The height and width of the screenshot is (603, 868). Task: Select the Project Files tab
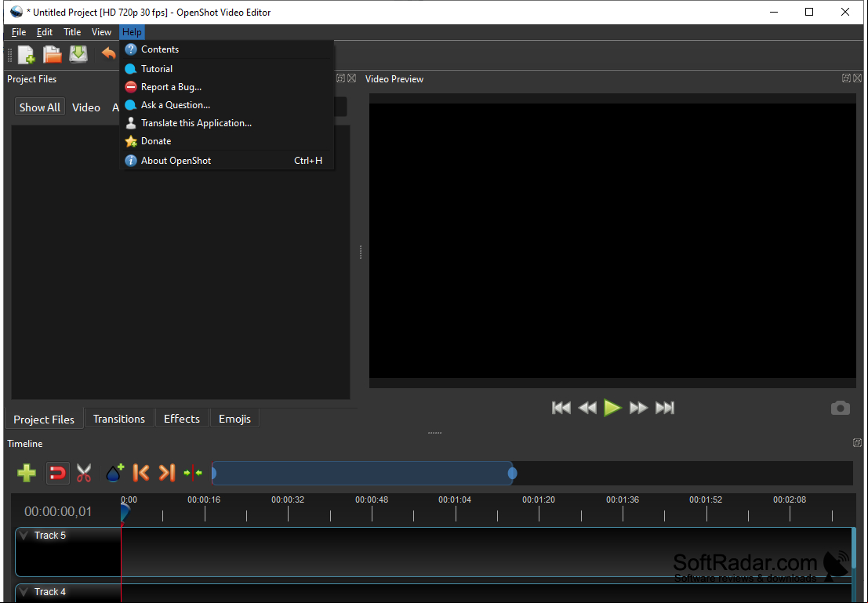click(44, 420)
